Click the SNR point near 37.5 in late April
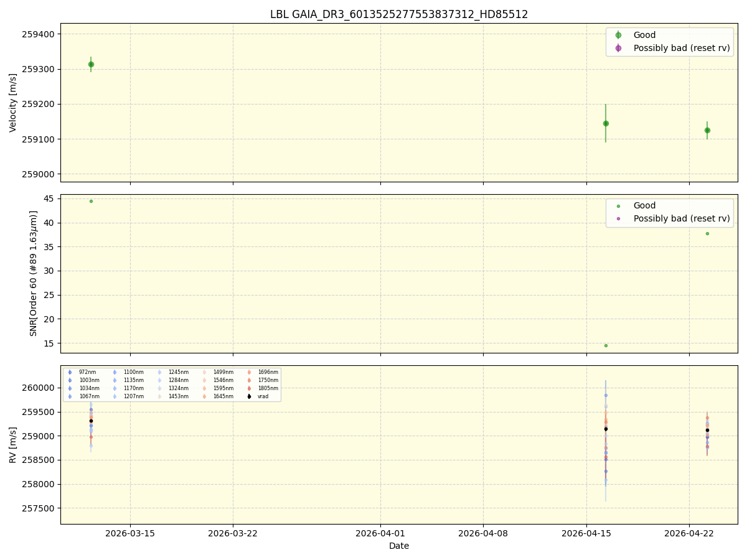Image resolution: width=747 pixels, height=560 pixels. coord(707,233)
